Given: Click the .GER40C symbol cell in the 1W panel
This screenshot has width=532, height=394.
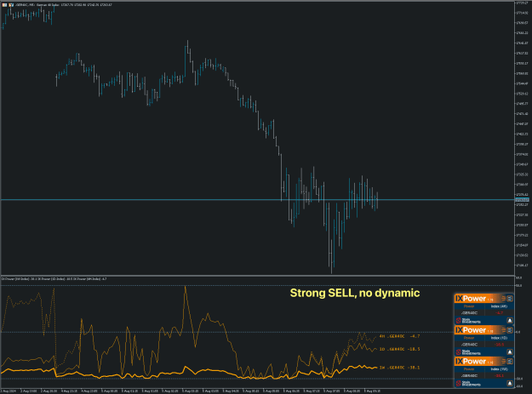Looking at the screenshot, I should coord(469,375).
